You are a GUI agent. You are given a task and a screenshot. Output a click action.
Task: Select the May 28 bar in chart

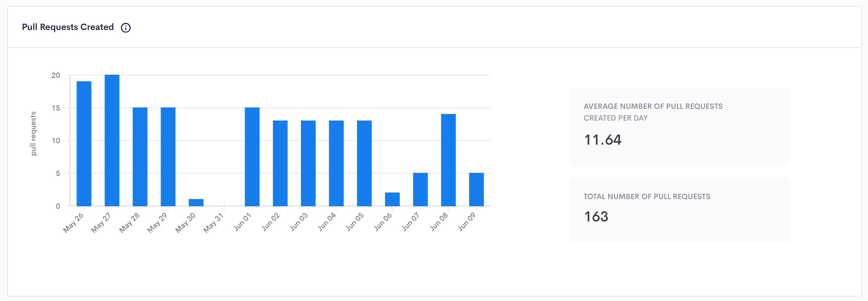point(140,157)
